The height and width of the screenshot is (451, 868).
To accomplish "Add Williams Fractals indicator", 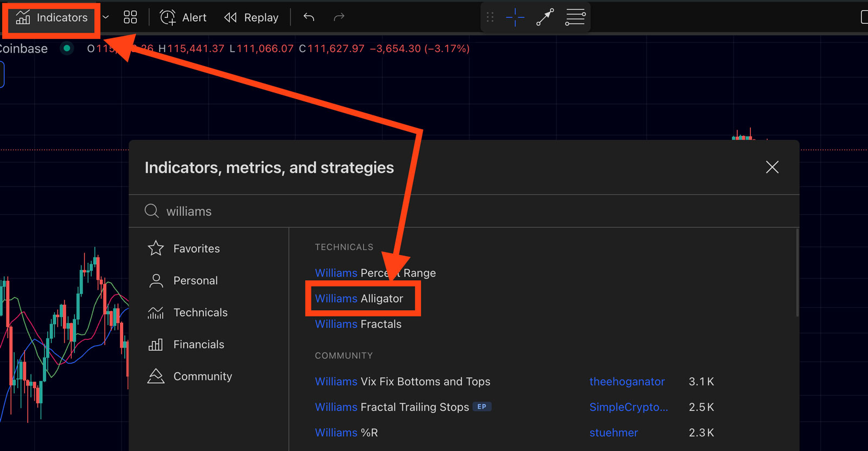I will pos(358,324).
